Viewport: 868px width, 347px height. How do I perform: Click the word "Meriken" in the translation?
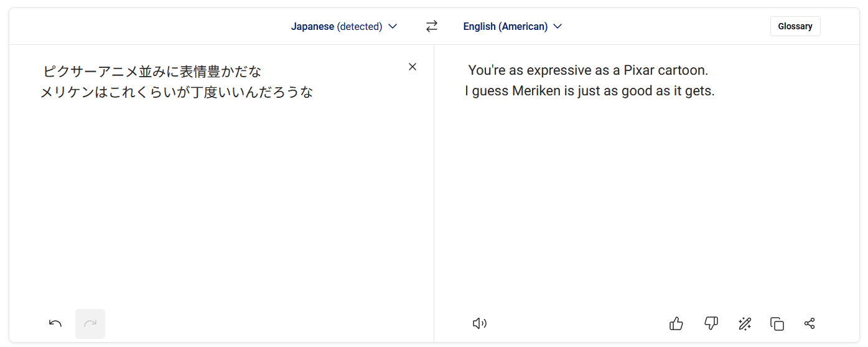[536, 91]
